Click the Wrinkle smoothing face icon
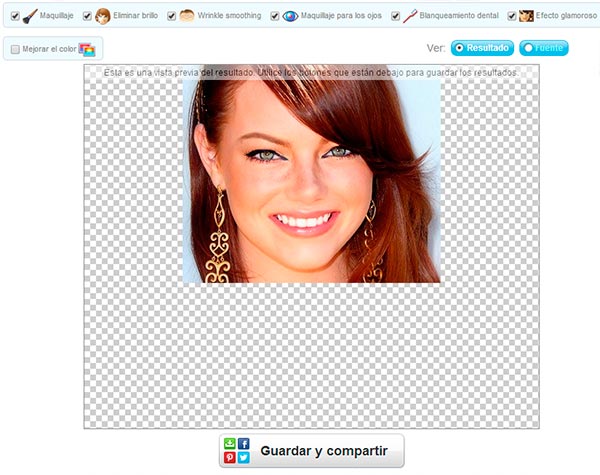 pyautogui.click(x=187, y=16)
